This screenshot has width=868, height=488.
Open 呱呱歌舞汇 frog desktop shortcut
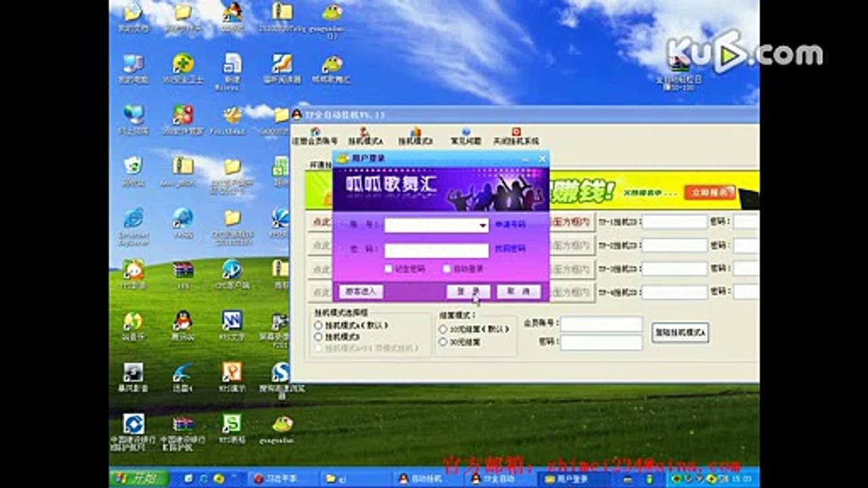pos(332,68)
